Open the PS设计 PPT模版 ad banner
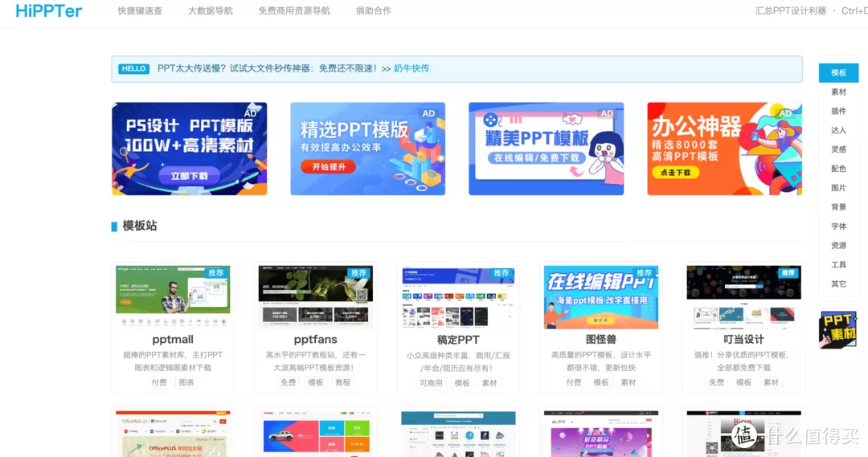The image size is (868, 457). 190,149
